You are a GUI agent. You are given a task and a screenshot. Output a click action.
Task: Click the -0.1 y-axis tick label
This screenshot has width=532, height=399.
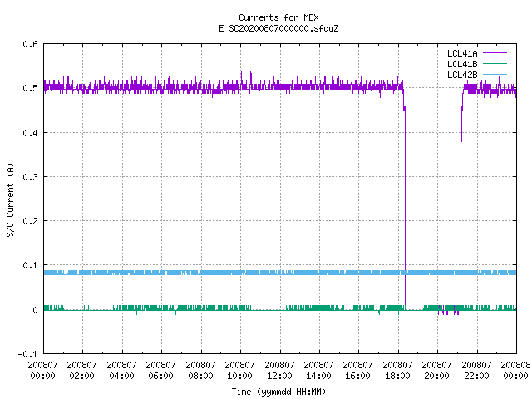click(27, 354)
